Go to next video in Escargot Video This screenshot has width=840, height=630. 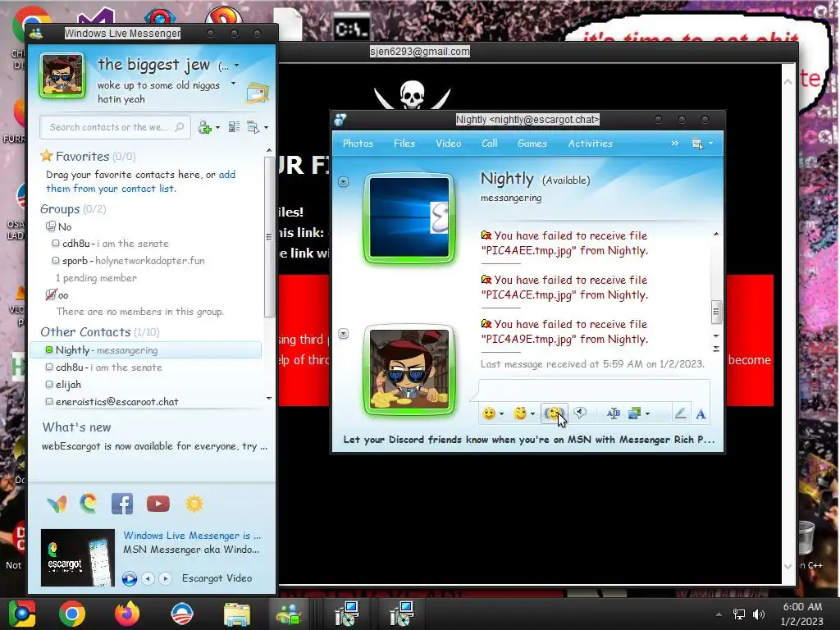[x=166, y=578]
